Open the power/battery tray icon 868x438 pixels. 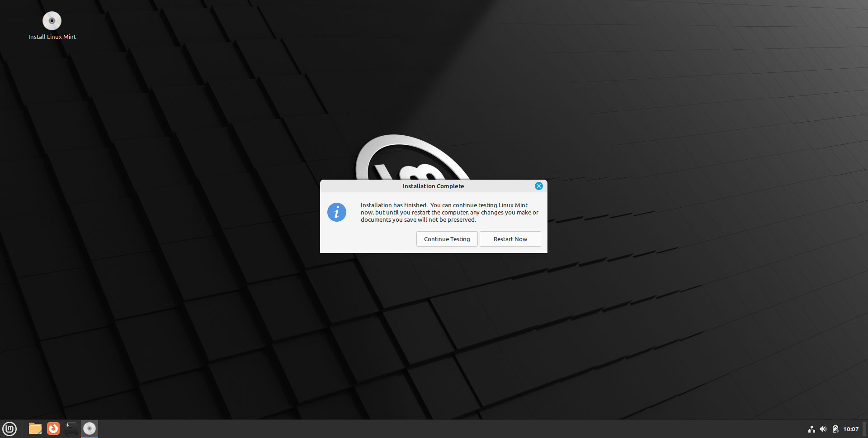[835, 429]
